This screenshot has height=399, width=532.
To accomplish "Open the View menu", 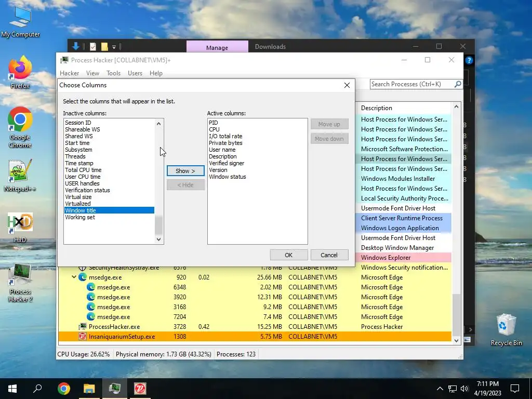I will coord(92,73).
